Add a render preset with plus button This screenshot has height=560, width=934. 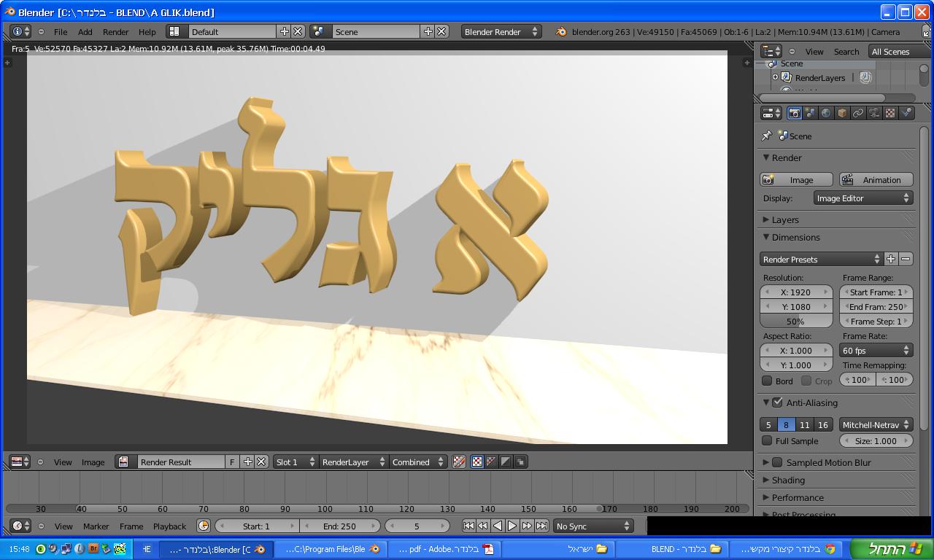pyautogui.click(x=891, y=259)
